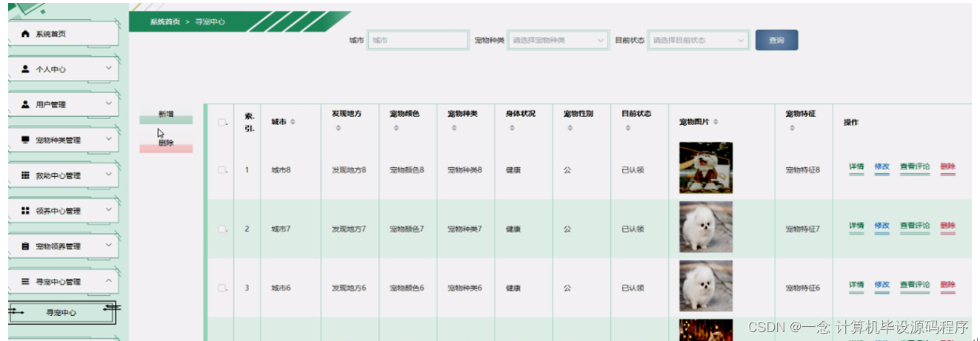Click the clipboard icon beside 宠物领养管理
The height and width of the screenshot is (341, 980).
click(x=25, y=246)
